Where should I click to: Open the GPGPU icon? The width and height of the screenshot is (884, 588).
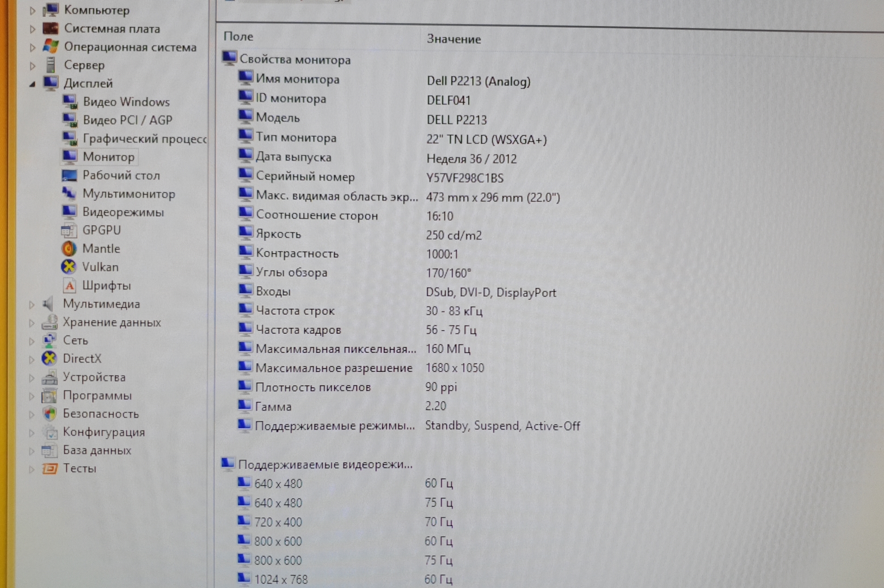click(x=69, y=230)
